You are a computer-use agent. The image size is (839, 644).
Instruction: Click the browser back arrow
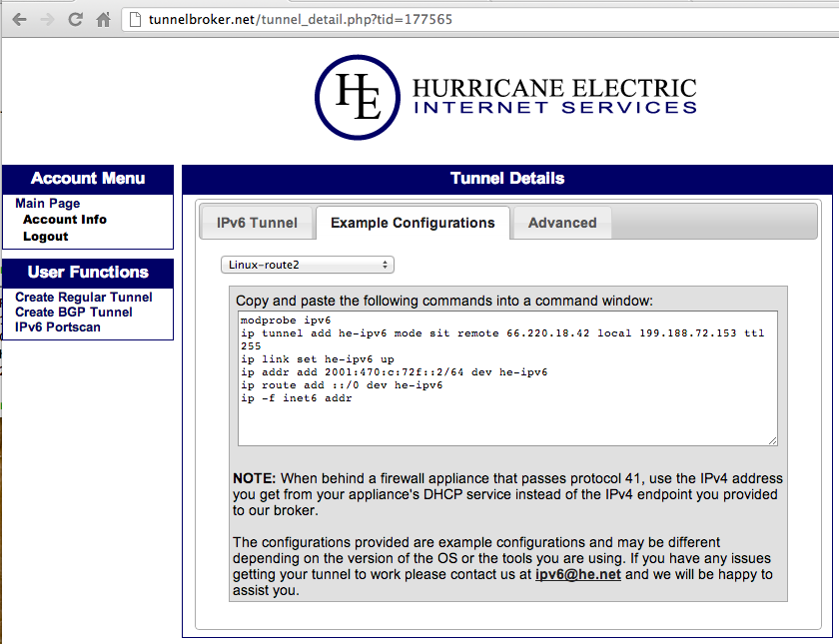(19, 20)
